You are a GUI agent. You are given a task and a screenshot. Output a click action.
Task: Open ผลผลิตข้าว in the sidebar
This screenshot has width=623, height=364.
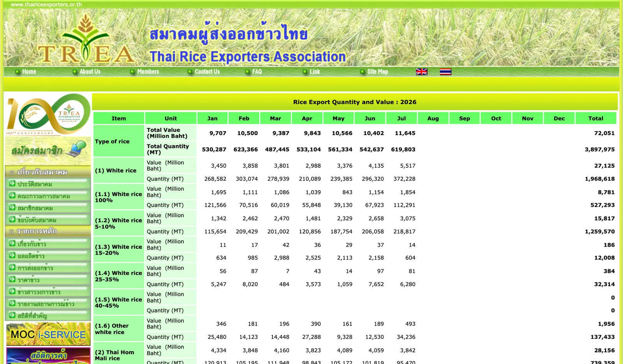tap(48, 256)
